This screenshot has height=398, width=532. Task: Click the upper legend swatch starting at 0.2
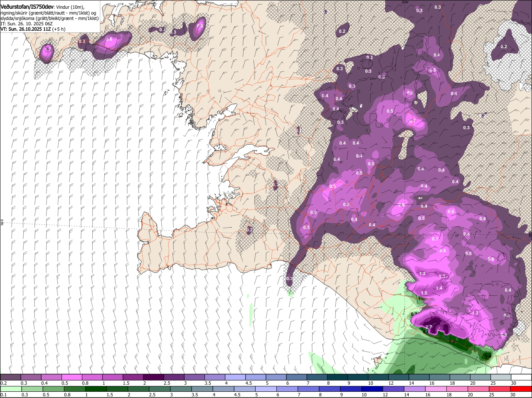click(11, 377)
